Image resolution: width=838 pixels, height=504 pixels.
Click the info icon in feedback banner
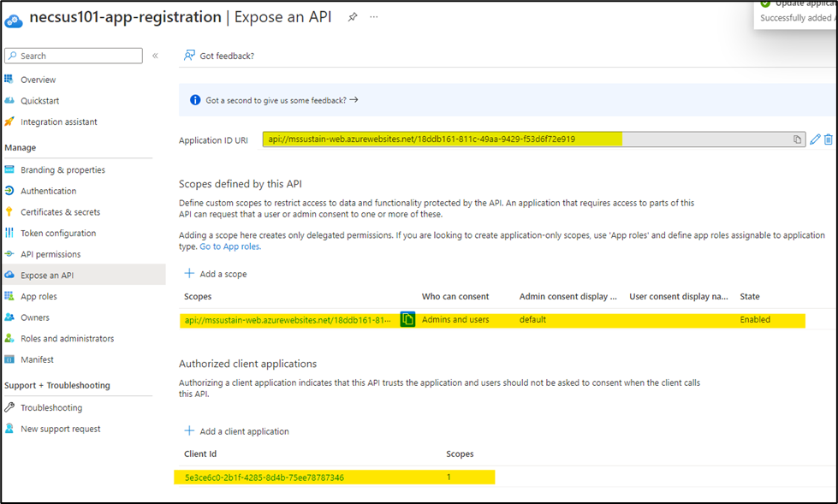195,100
